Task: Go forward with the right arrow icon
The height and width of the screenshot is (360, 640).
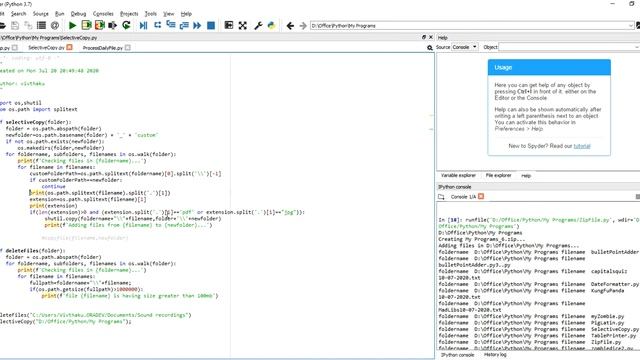Action: (303, 26)
